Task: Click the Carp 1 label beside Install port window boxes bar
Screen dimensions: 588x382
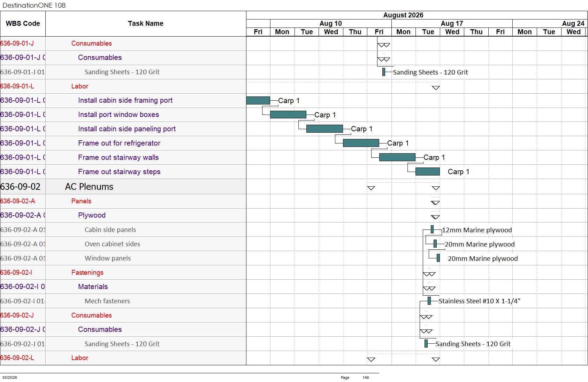Action: coord(325,115)
